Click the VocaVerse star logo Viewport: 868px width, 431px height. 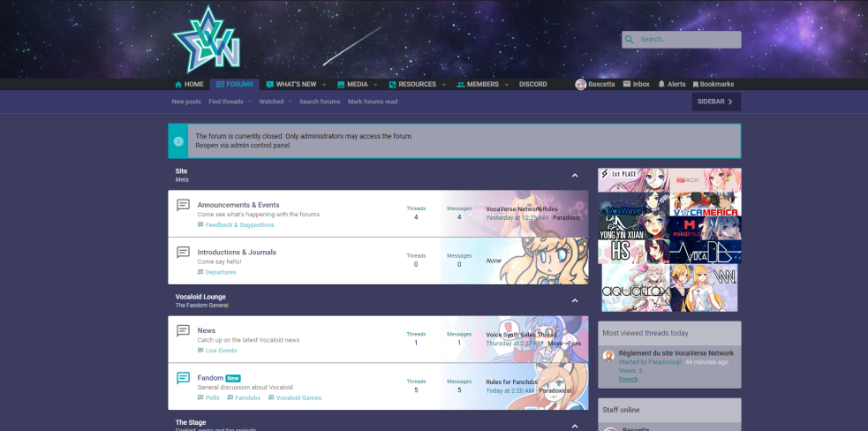click(207, 40)
